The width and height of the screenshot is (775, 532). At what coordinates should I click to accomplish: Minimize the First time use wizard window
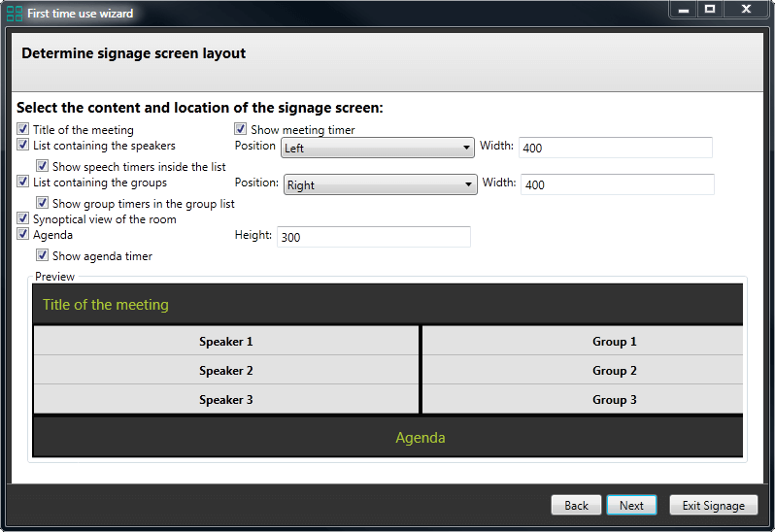pyautogui.click(x=684, y=10)
